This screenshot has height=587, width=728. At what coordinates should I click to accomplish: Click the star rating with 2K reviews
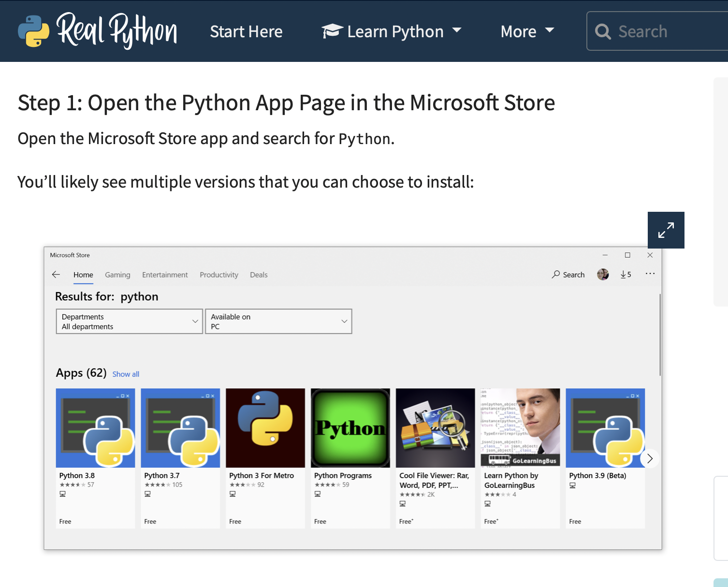tap(417, 495)
